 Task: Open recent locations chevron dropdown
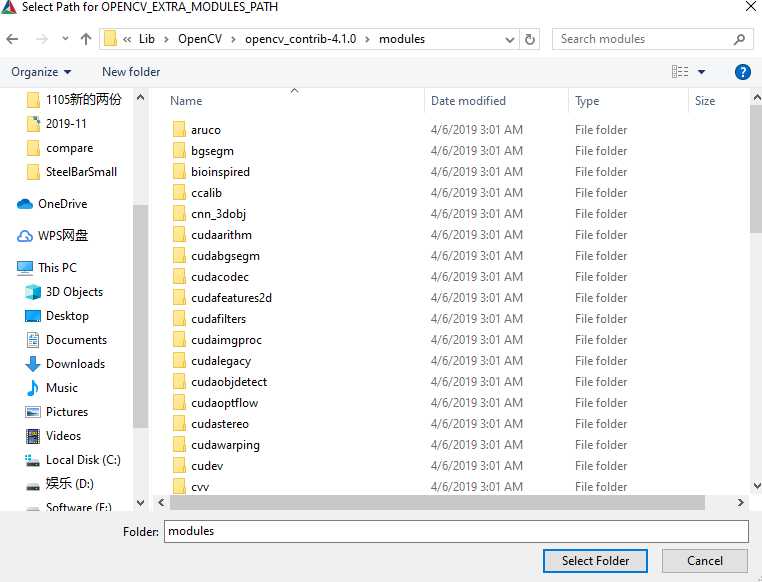coord(65,38)
